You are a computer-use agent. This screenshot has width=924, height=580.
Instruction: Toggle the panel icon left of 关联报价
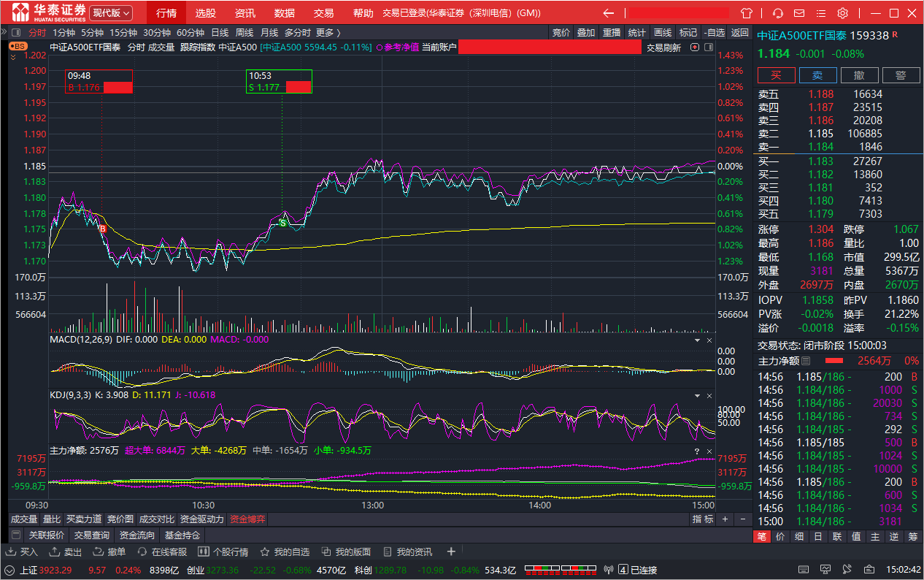[16, 535]
